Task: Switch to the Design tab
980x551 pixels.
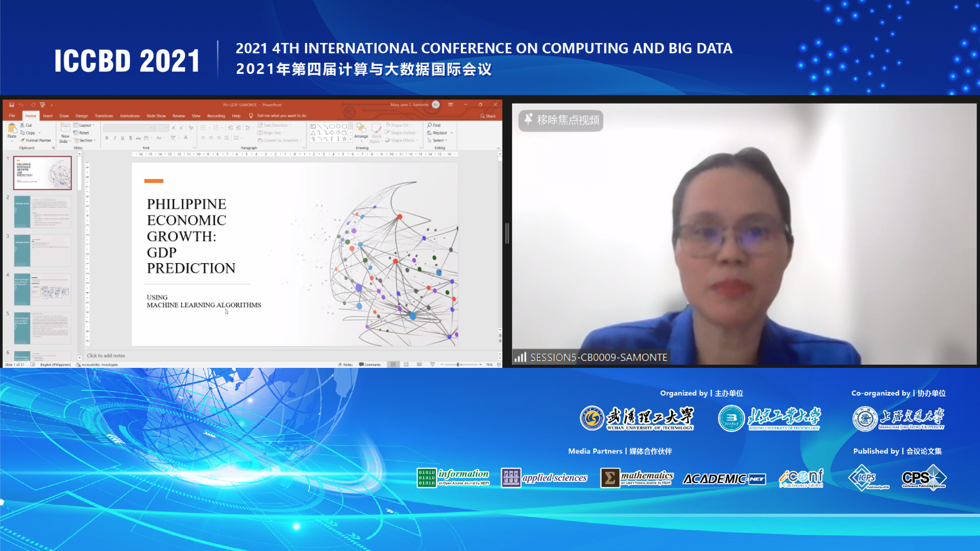Action: pos(82,116)
